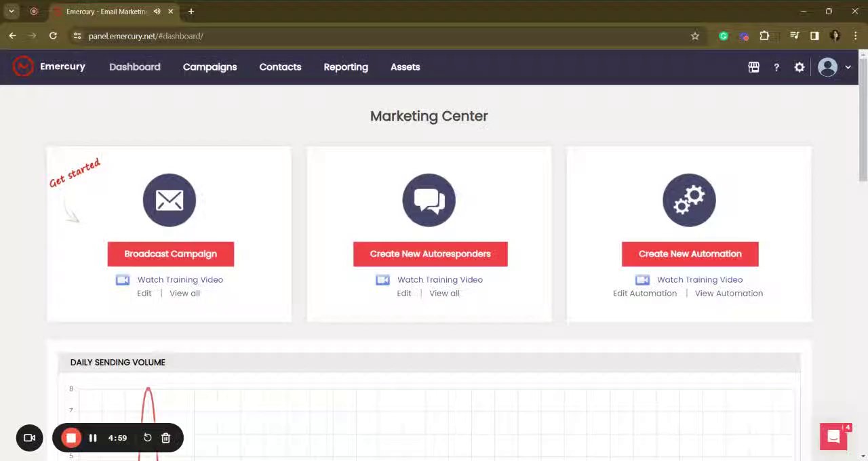The height and width of the screenshot is (461, 868).
Task: Click View all under Autoresponders
Action: (x=445, y=294)
